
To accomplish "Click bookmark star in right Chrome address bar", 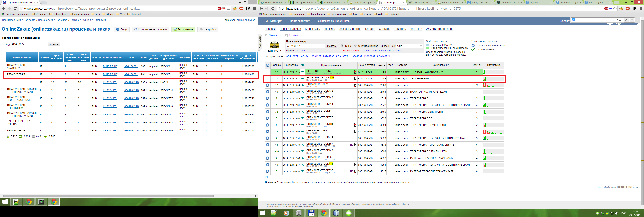I will tap(615, 8).
